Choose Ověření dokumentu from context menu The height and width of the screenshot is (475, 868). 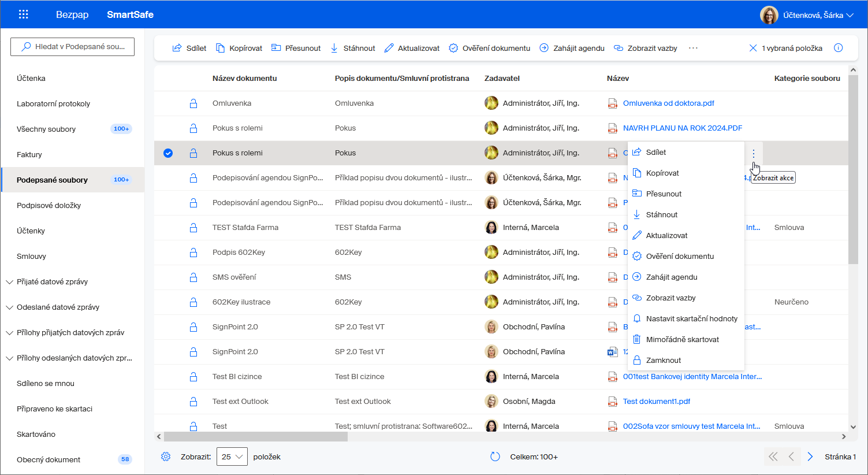pyautogui.click(x=686, y=257)
